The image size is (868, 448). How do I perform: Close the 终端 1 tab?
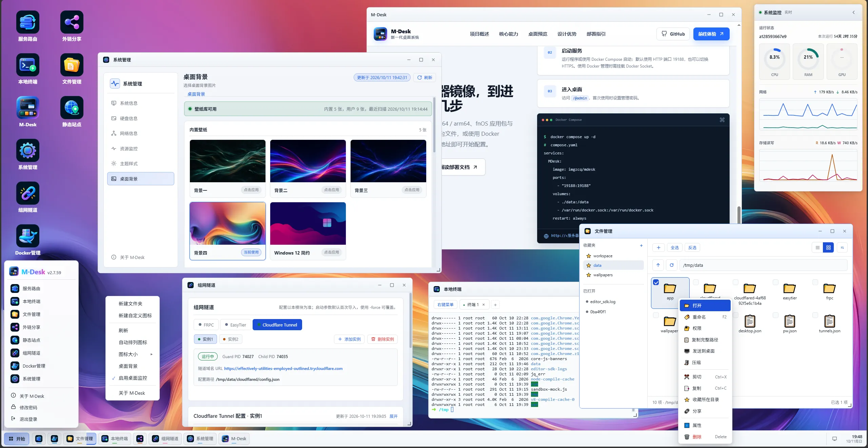click(x=484, y=305)
